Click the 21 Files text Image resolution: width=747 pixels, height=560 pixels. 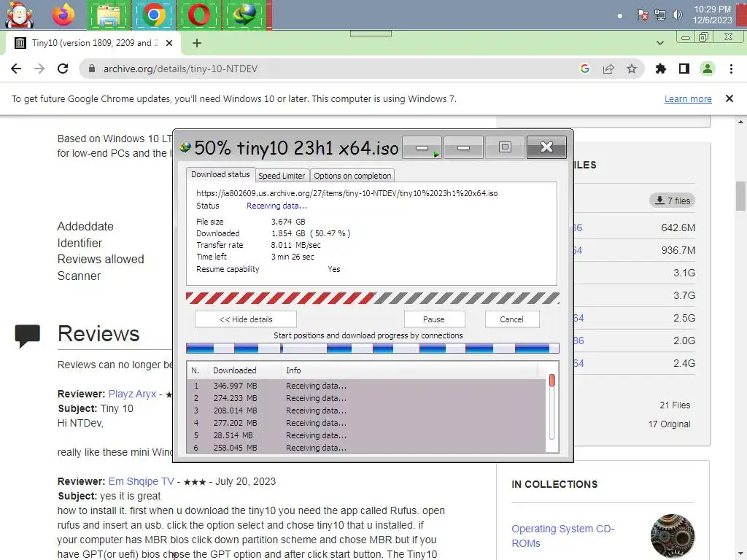(x=675, y=405)
